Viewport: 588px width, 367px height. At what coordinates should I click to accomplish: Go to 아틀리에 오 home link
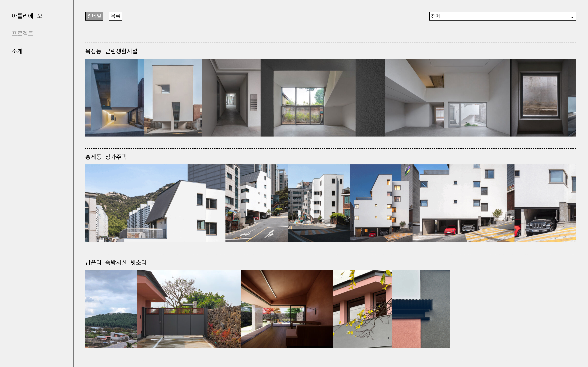click(27, 16)
